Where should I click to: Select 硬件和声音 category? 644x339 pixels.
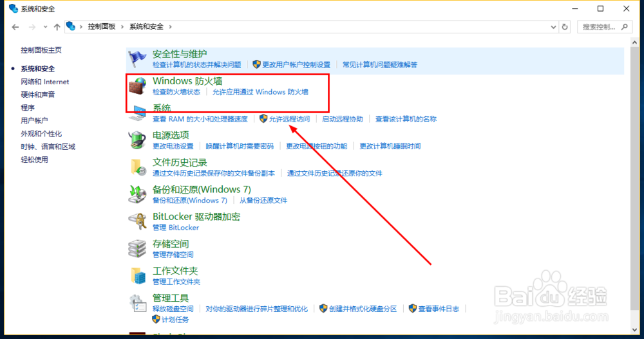tap(38, 95)
